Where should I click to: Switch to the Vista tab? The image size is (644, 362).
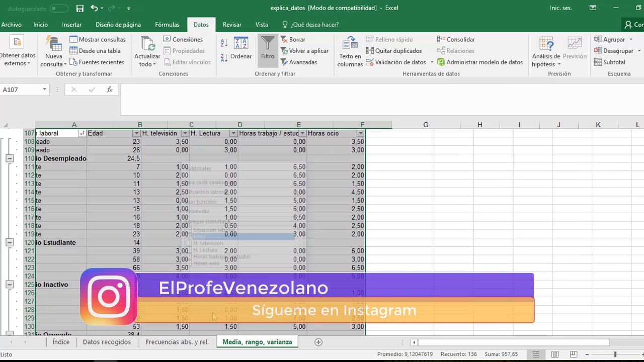click(x=262, y=25)
